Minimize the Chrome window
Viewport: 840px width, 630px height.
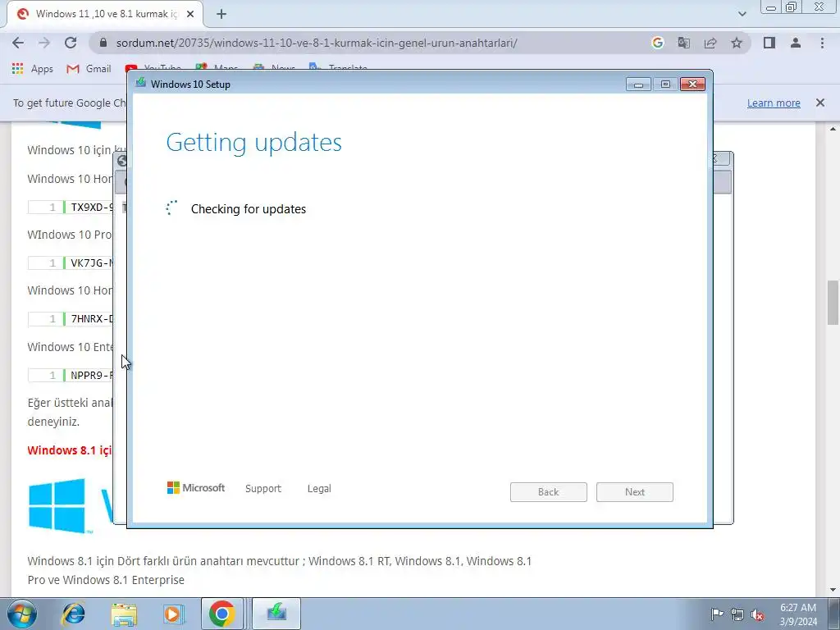point(771,7)
